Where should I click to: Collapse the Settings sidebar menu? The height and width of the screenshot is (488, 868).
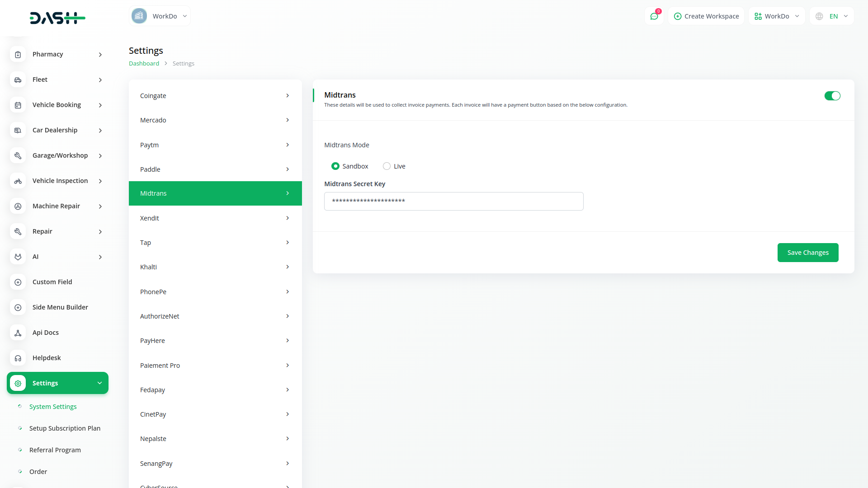coord(58,383)
